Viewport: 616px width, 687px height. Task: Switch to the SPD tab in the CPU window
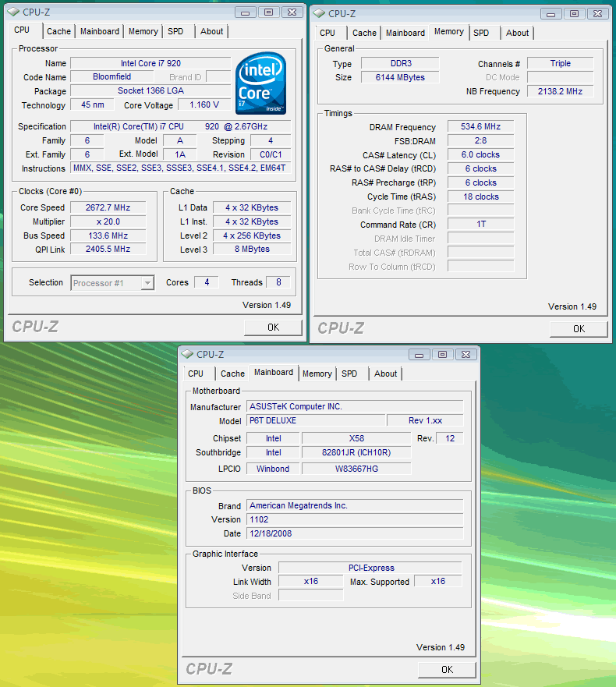(175, 31)
